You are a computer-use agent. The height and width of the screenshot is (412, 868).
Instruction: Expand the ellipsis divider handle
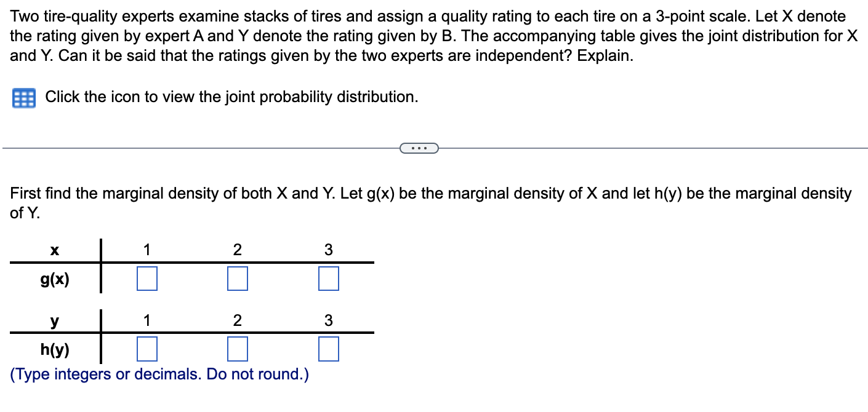(x=419, y=148)
